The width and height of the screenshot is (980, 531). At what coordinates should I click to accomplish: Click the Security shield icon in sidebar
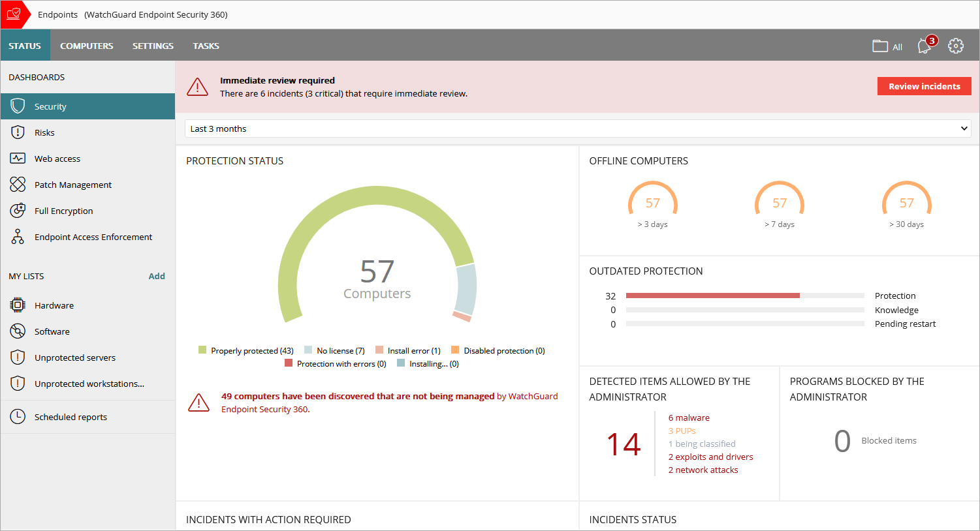pyautogui.click(x=18, y=106)
